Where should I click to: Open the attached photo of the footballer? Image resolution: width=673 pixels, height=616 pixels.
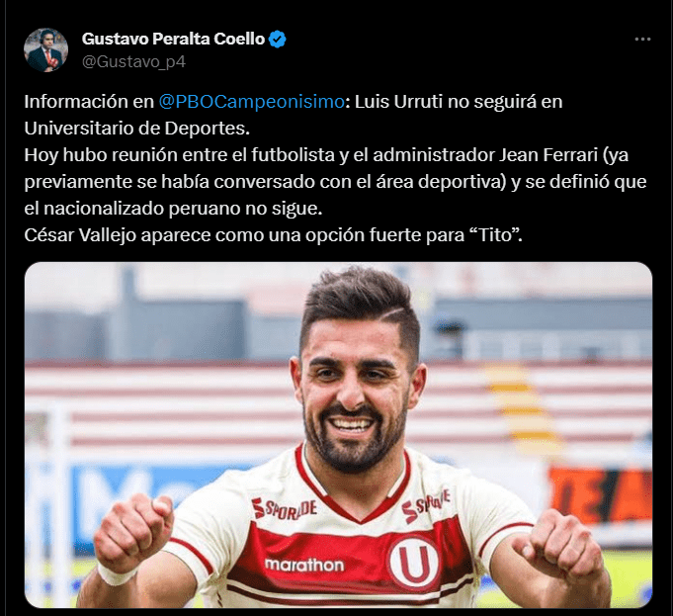338,435
